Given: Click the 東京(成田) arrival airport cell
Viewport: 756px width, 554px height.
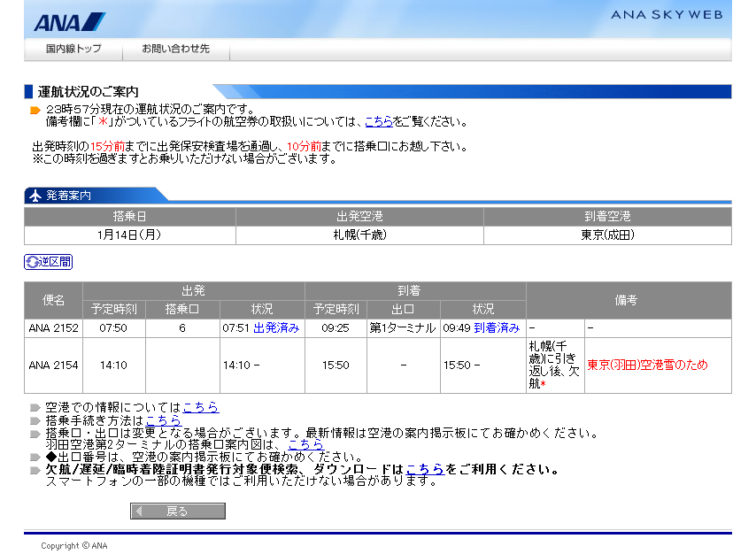Looking at the screenshot, I should click(607, 235).
